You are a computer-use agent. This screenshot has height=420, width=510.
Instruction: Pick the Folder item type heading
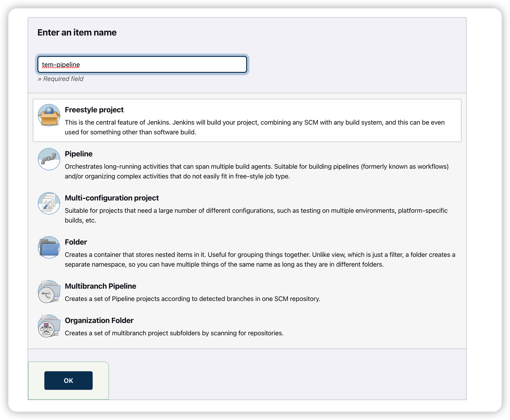(76, 242)
